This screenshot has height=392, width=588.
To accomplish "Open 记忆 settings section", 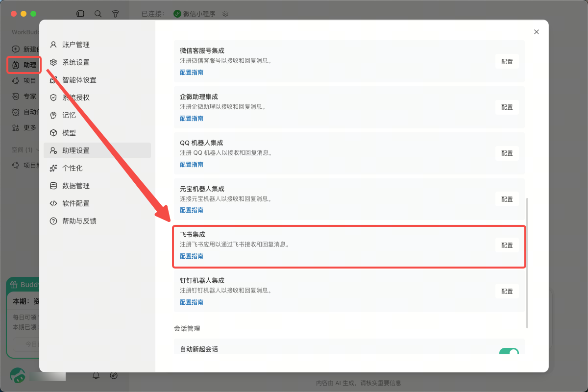I will click(x=97, y=115).
